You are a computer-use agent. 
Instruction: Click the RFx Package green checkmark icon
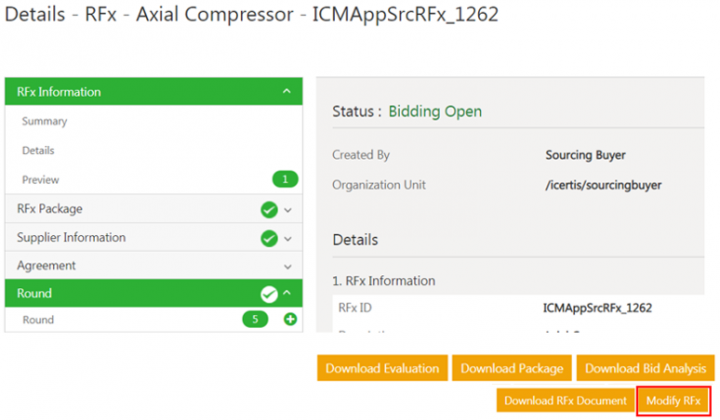[268, 210]
